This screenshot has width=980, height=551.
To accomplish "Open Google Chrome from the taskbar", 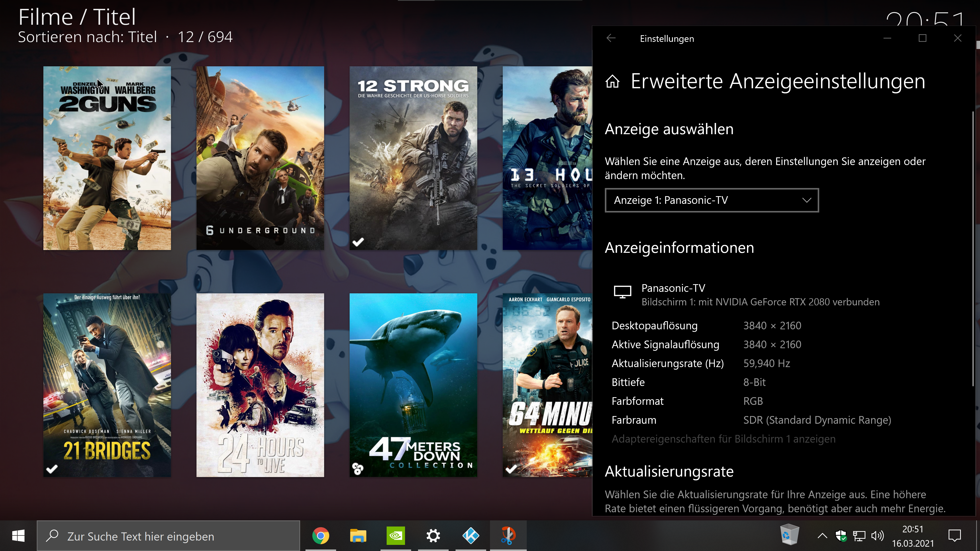I will 320,536.
